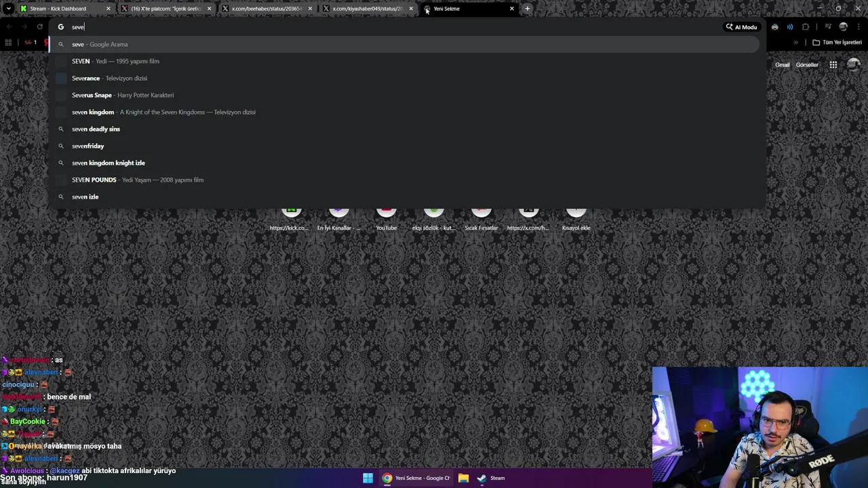This screenshot has height=488, width=868.
Task: Open the Extensions puzzle icon
Action: [x=806, y=27]
